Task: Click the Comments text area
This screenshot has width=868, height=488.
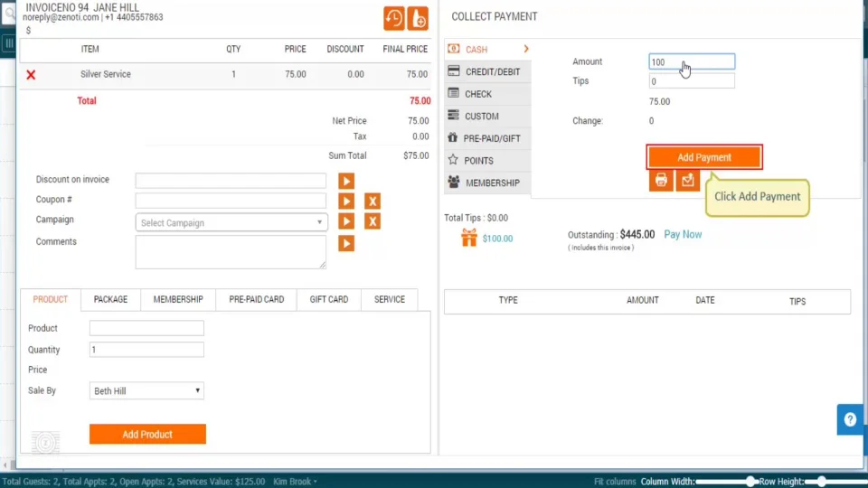Action: pyautogui.click(x=231, y=252)
